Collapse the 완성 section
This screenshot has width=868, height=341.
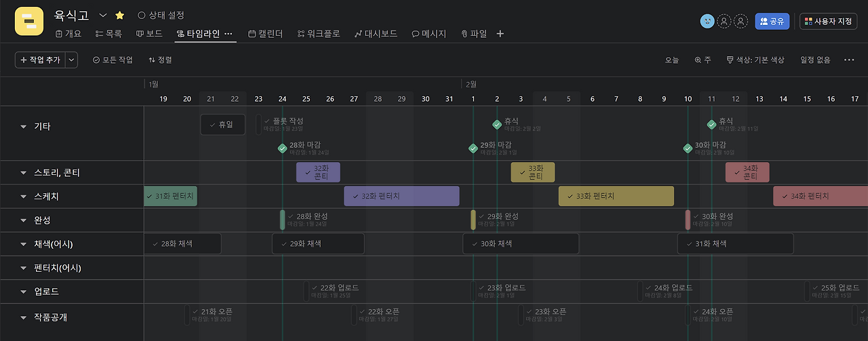(24, 220)
